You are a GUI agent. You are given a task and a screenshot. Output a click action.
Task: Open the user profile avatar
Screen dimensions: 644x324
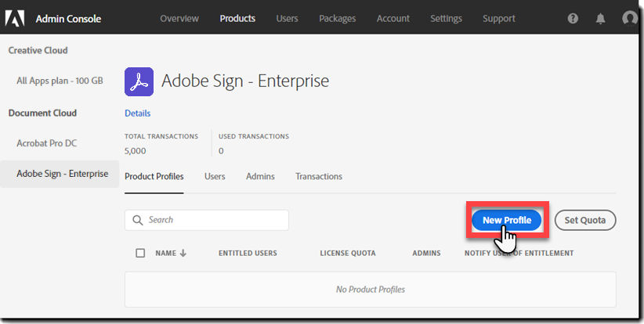(630, 19)
